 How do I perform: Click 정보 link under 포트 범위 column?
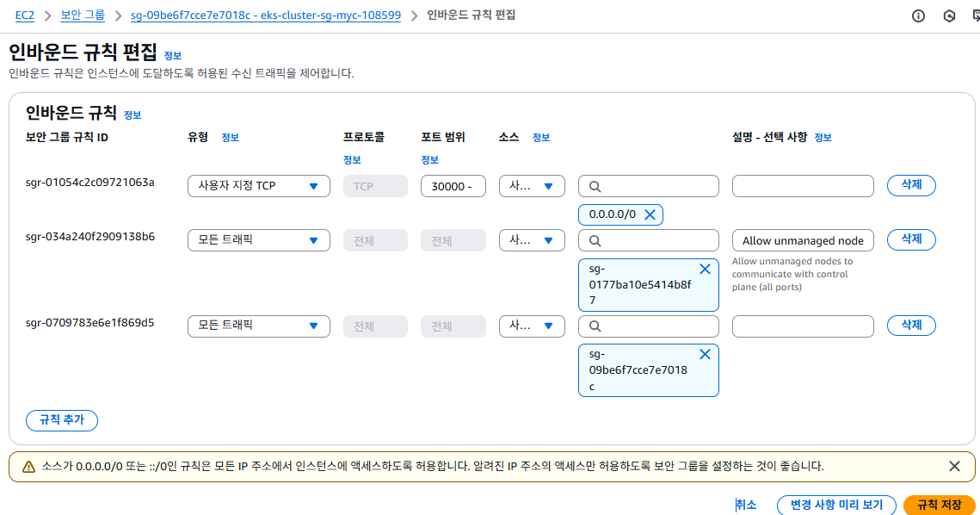point(429,160)
